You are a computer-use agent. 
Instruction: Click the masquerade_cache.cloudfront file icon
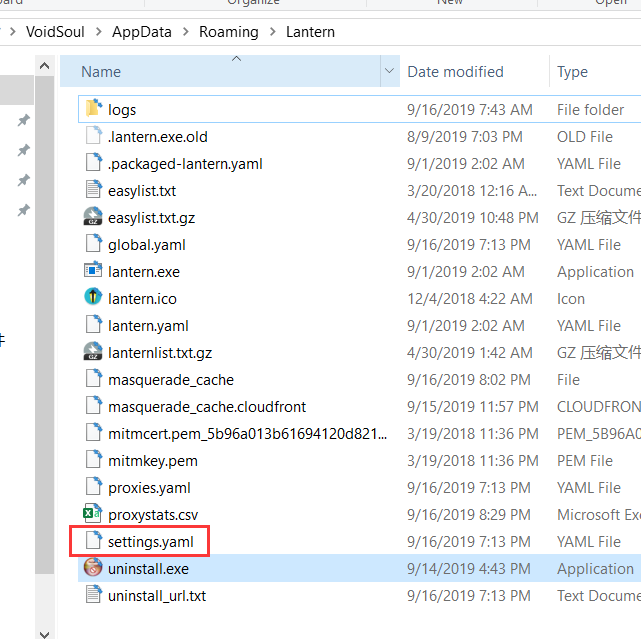[94, 406]
